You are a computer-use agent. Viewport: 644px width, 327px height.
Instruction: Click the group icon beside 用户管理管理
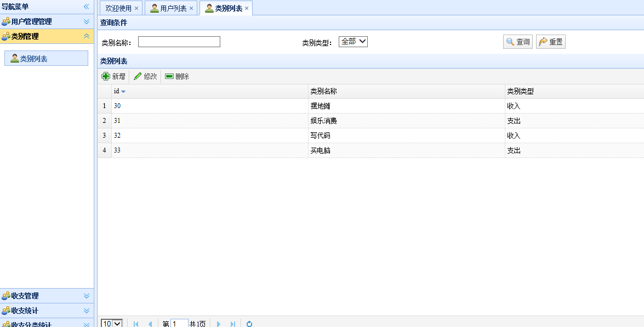pos(5,21)
